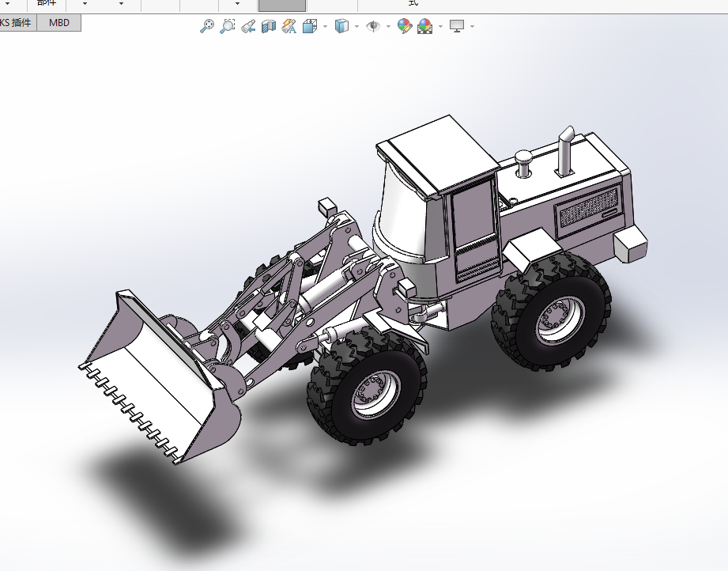Image resolution: width=728 pixels, height=571 pixels.
Task: Click the Apply Scene icon
Action: [x=424, y=26]
